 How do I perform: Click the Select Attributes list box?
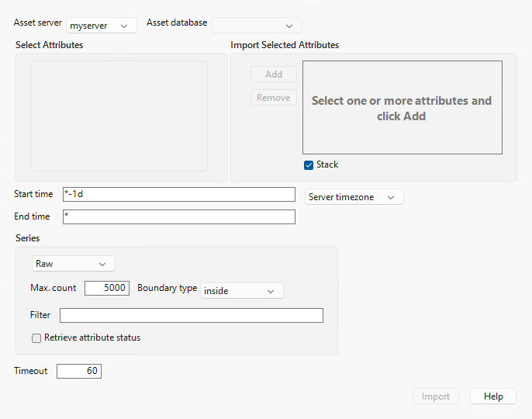119,116
